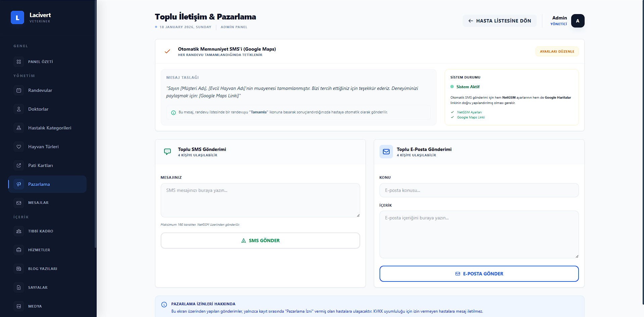Open Panel Özeti dashboard icon

click(x=19, y=62)
